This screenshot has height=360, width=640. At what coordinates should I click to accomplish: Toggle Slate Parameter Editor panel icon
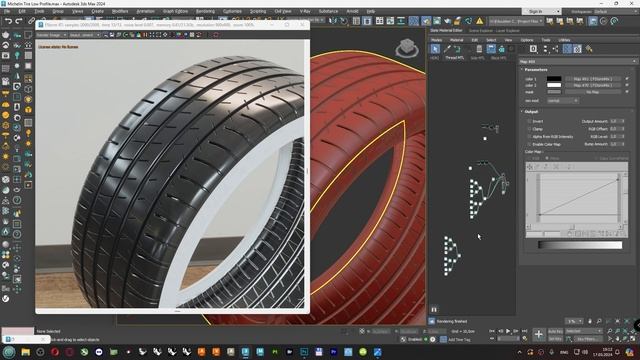577,49
